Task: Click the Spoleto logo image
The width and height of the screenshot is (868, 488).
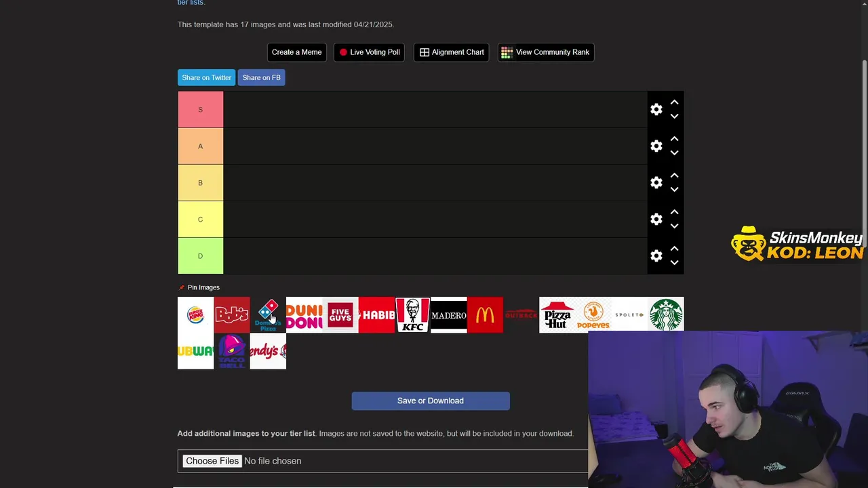Action: pyautogui.click(x=629, y=315)
